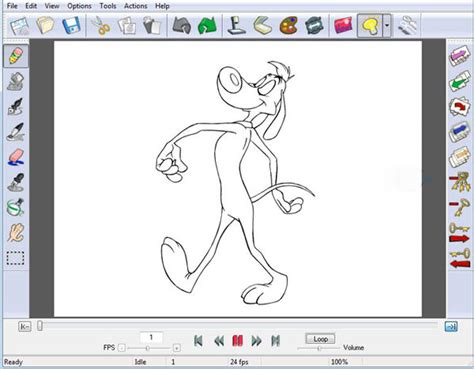Open the color palette icon

(x=289, y=26)
